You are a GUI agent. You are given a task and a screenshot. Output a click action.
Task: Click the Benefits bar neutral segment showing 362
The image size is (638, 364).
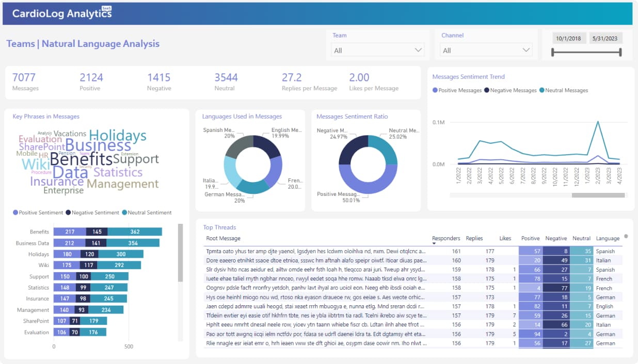135,232
